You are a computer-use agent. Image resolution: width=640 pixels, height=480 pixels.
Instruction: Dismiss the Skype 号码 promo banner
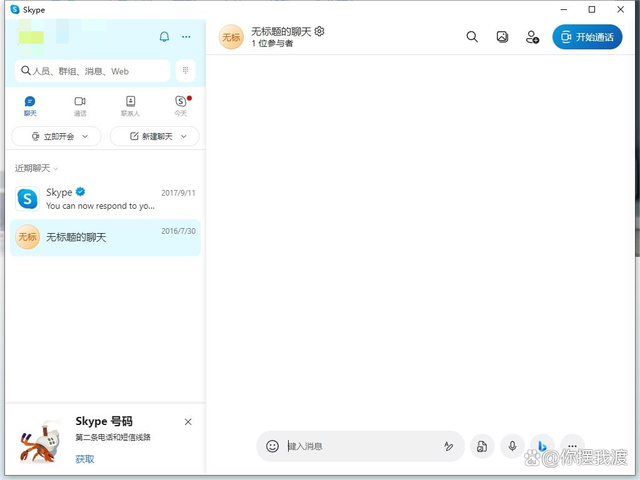188,422
